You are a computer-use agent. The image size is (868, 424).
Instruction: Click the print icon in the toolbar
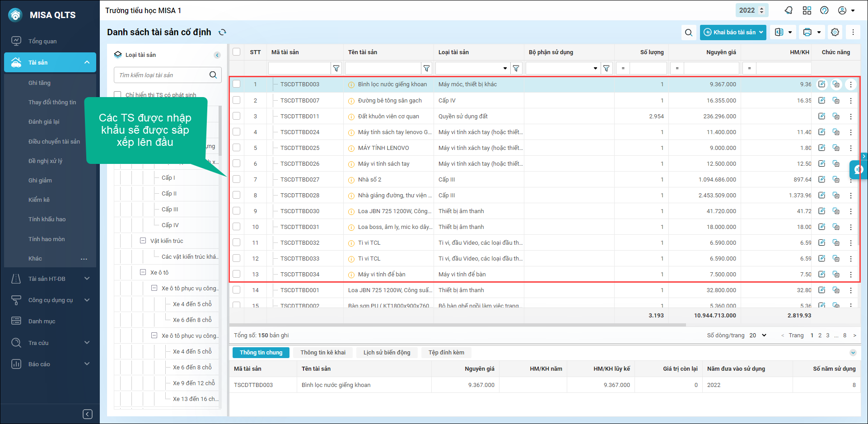pos(807,33)
